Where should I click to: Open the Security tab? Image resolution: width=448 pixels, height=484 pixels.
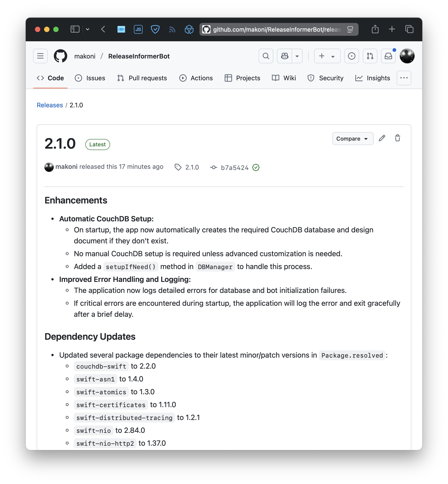[326, 78]
